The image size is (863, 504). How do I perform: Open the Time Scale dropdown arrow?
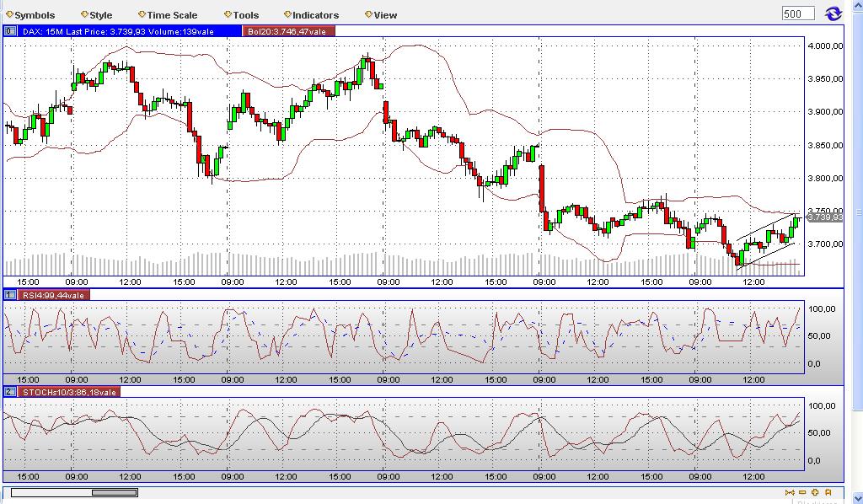pos(140,14)
